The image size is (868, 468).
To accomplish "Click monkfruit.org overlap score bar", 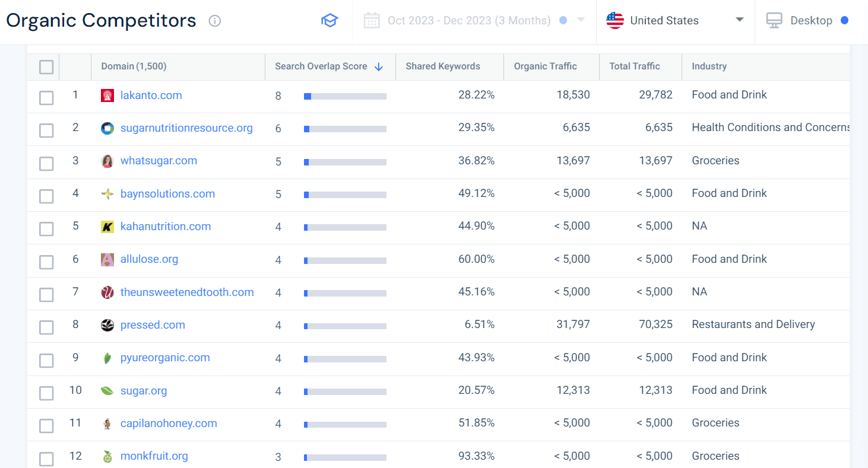I will click(345, 457).
